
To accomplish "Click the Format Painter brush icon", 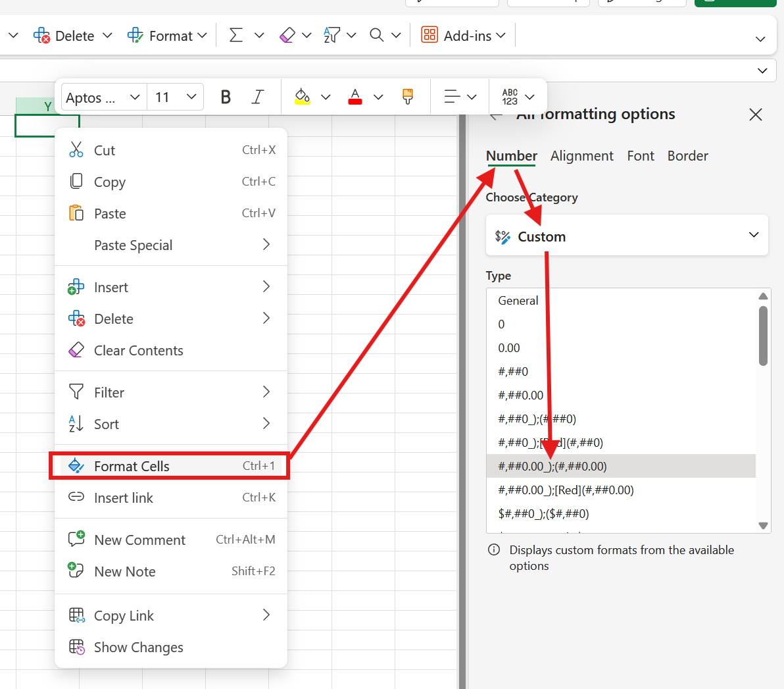I will [408, 97].
